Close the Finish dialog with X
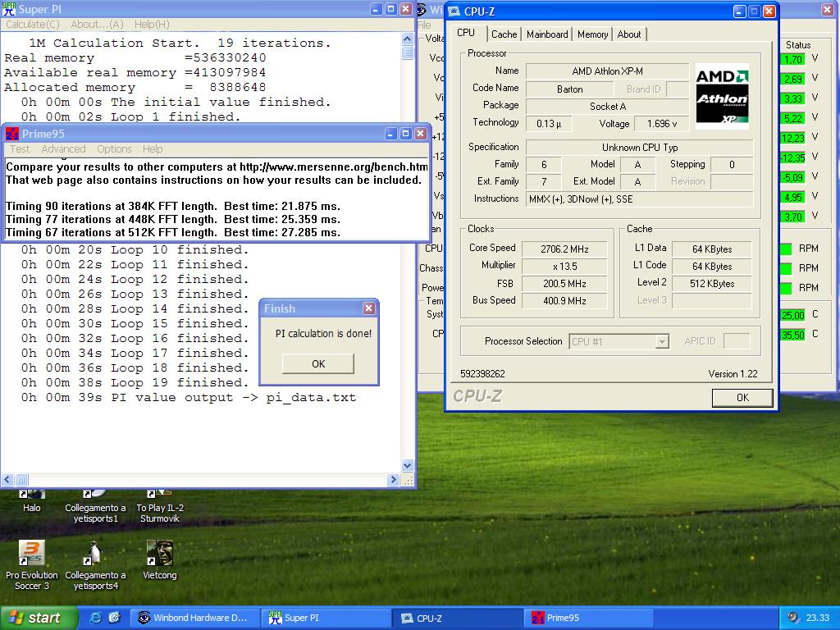Viewport: 840px width, 630px height. 368,308
